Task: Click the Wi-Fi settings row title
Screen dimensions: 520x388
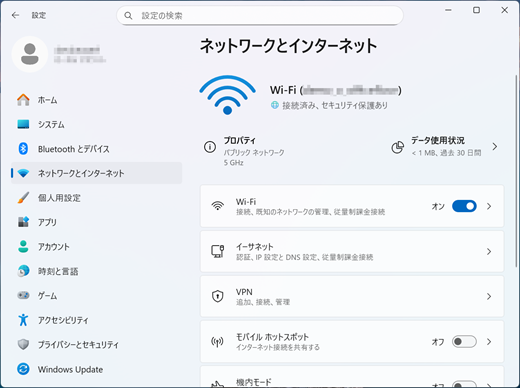Action: pyautogui.click(x=246, y=202)
